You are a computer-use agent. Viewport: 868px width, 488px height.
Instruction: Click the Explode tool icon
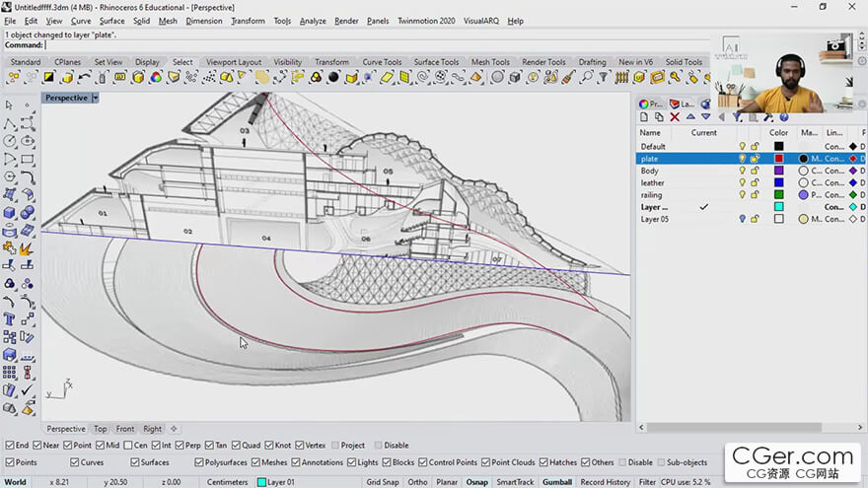coord(28,249)
